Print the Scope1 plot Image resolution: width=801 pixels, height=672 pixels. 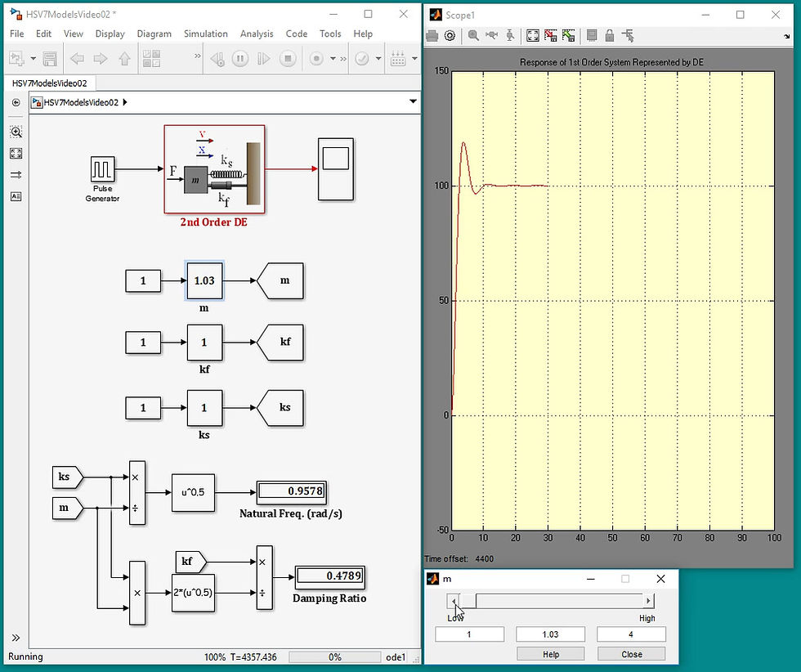tap(432, 36)
